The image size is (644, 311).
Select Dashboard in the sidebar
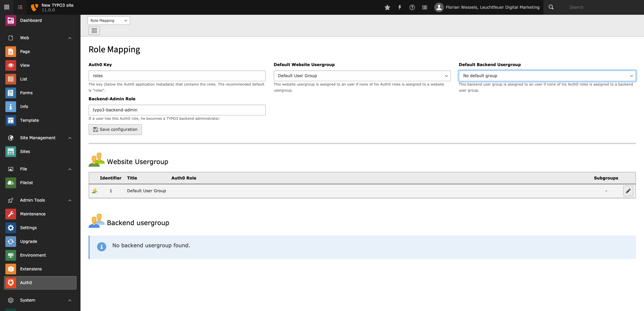point(31,20)
